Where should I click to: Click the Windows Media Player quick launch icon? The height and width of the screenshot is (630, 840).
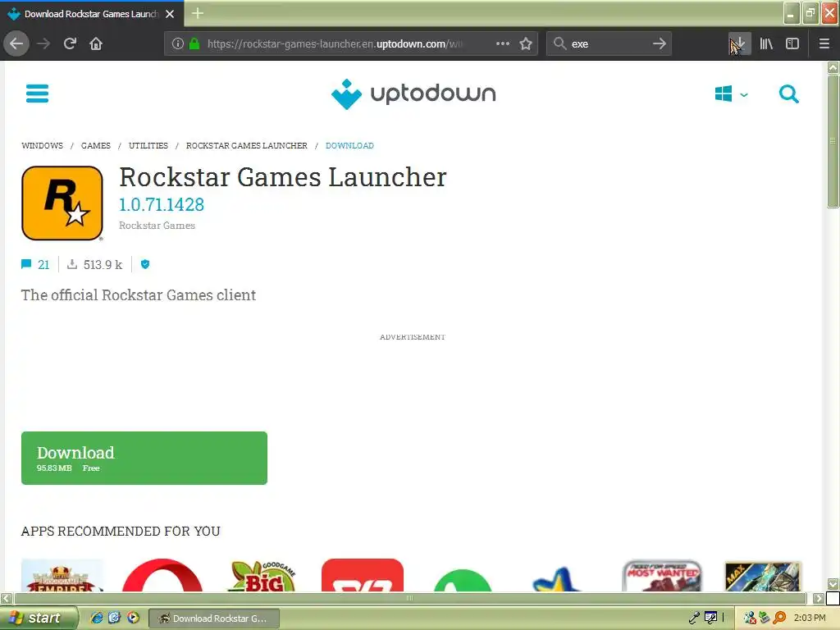point(133,618)
